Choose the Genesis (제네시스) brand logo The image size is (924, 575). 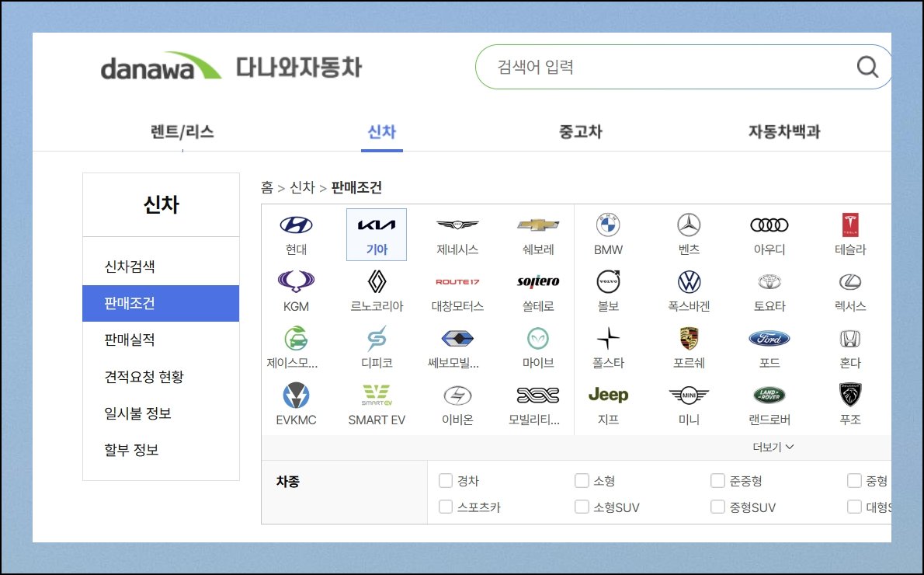[457, 225]
